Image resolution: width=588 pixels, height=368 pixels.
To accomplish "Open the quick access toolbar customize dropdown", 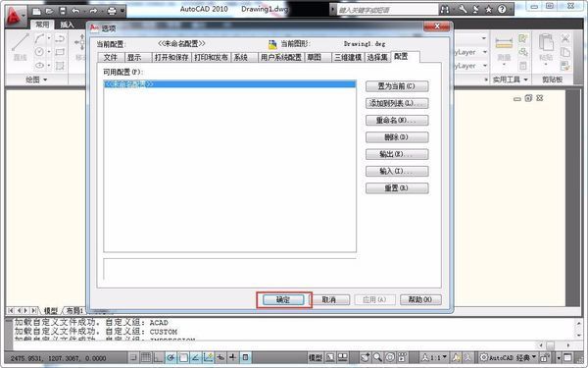I will click(x=122, y=11).
